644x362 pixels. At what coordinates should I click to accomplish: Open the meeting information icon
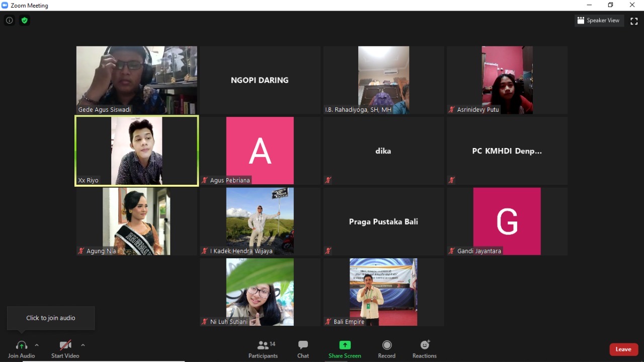pyautogui.click(x=9, y=21)
